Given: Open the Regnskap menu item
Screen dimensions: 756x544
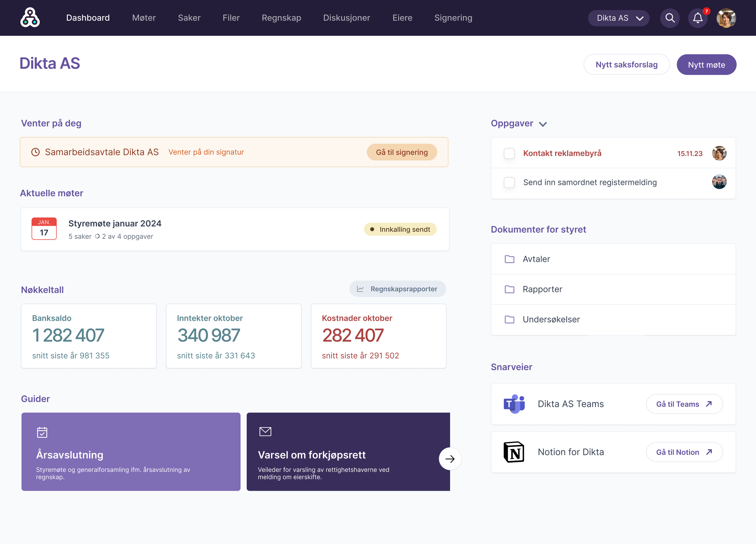Looking at the screenshot, I should [281, 18].
